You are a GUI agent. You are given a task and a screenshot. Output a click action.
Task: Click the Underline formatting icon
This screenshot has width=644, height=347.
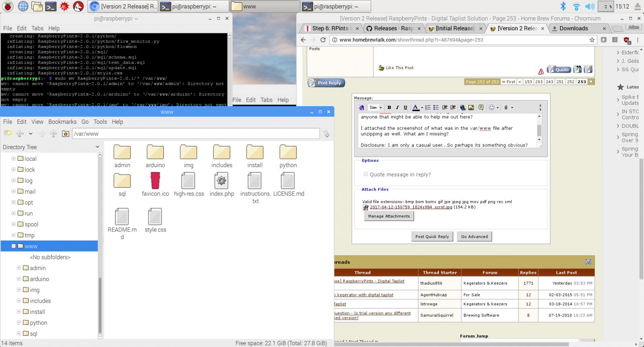click(405, 107)
